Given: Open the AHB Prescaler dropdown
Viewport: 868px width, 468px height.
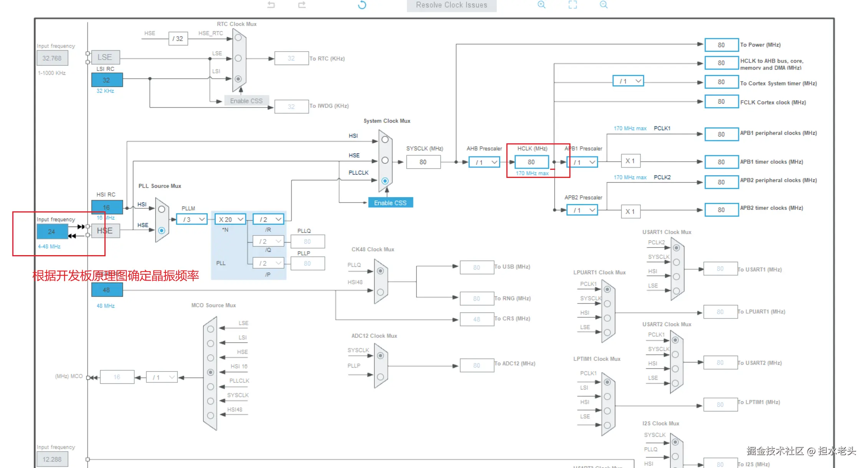Looking at the screenshot, I should pos(484,162).
